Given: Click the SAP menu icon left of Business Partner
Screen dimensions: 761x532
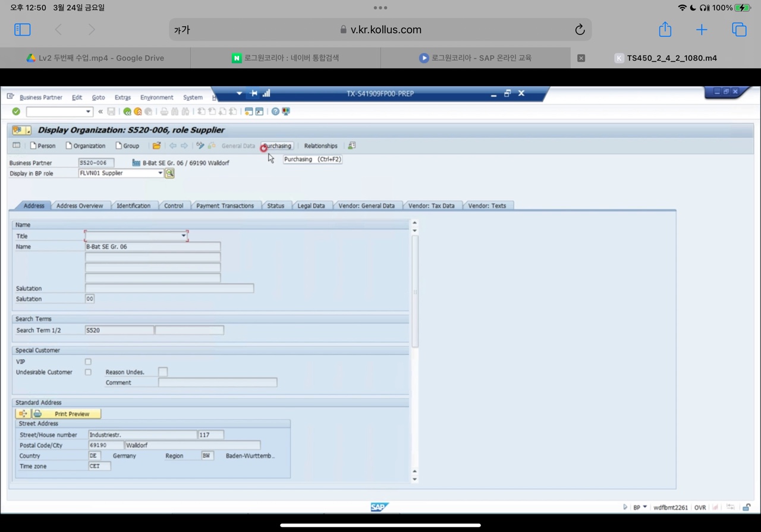Looking at the screenshot, I should pyautogui.click(x=11, y=97).
